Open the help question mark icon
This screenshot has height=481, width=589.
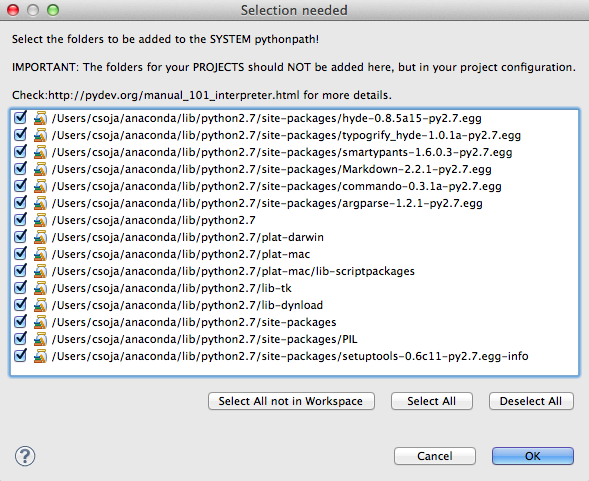click(25, 456)
